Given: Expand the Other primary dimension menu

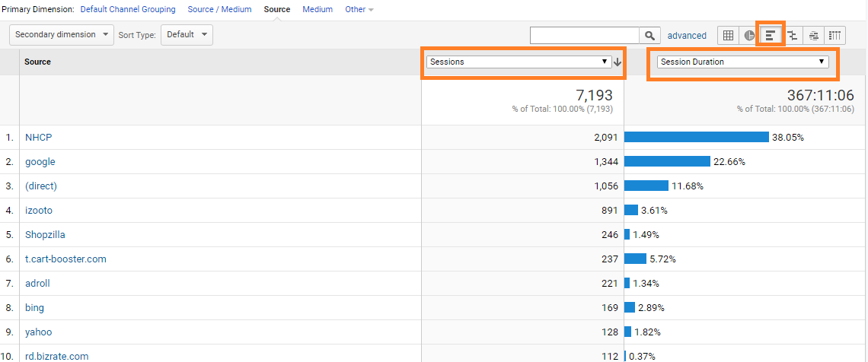Looking at the screenshot, I should click(x=359, y=9).
